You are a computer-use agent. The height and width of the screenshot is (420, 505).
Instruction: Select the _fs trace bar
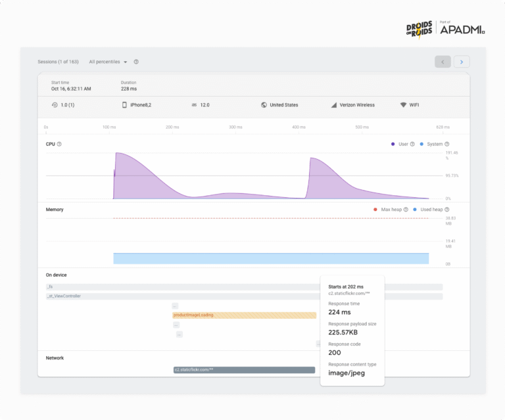(244, 287)
